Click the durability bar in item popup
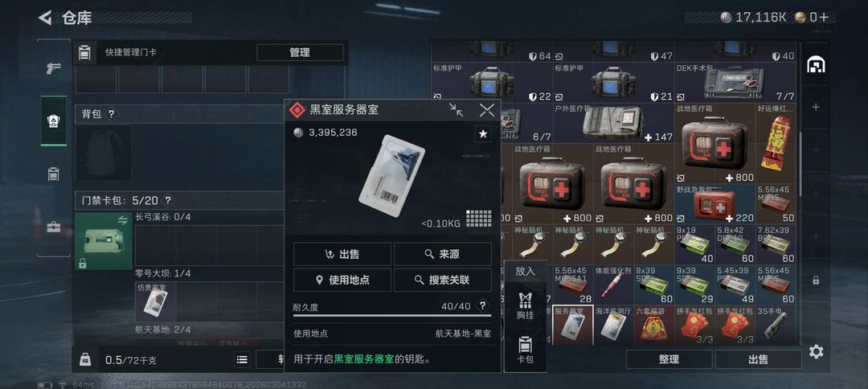Viewport: 868px width, 389px height. 392,316
